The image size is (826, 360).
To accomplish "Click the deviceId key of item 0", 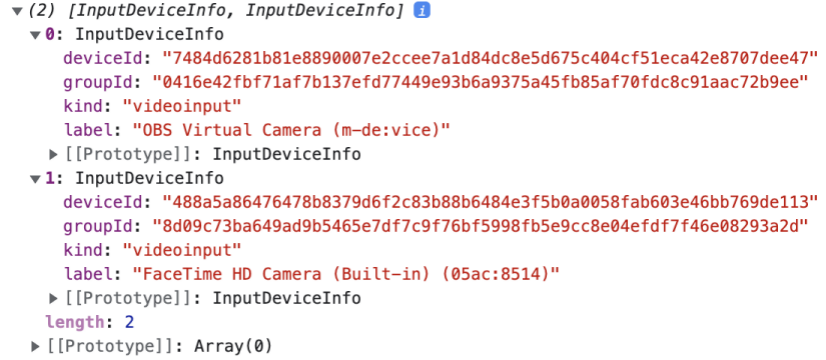I will coord(107,59).
